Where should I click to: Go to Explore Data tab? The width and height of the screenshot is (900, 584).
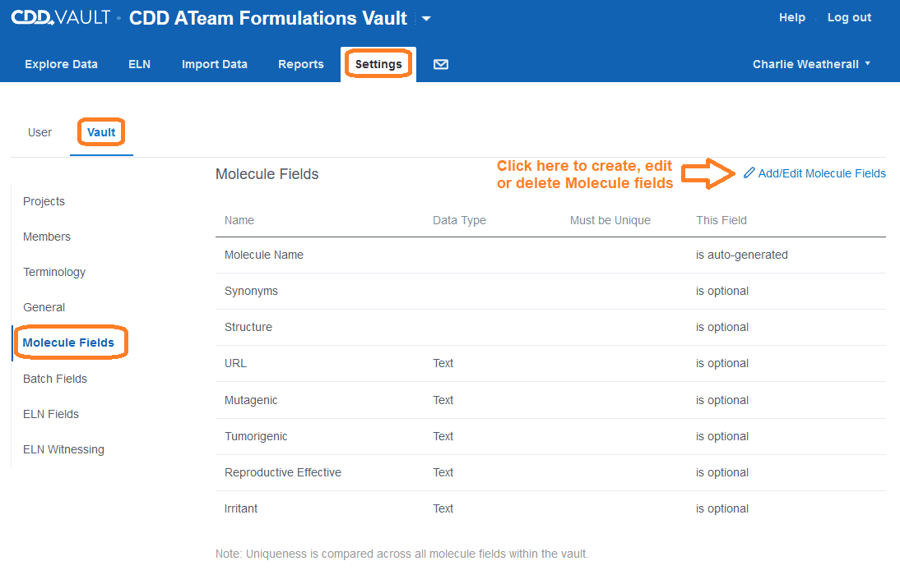pos(61,64)
